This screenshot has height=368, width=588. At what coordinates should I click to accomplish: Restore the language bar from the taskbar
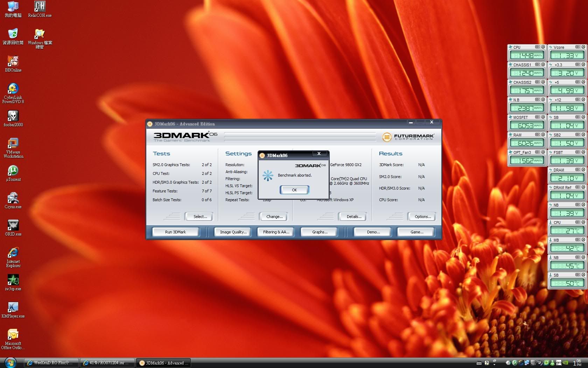pos(495,361)
